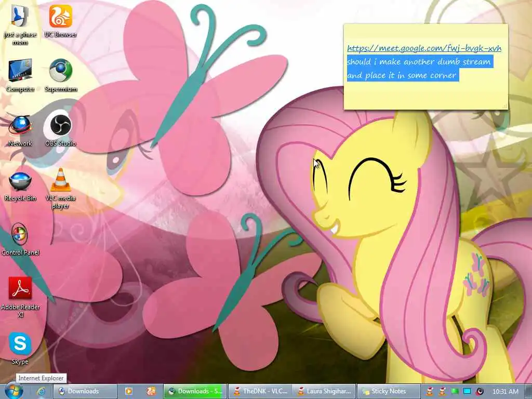This screenshot has width=532, height=399.
Task: Open the meet.google.com link in the sticky note
Action: [424, 48]
